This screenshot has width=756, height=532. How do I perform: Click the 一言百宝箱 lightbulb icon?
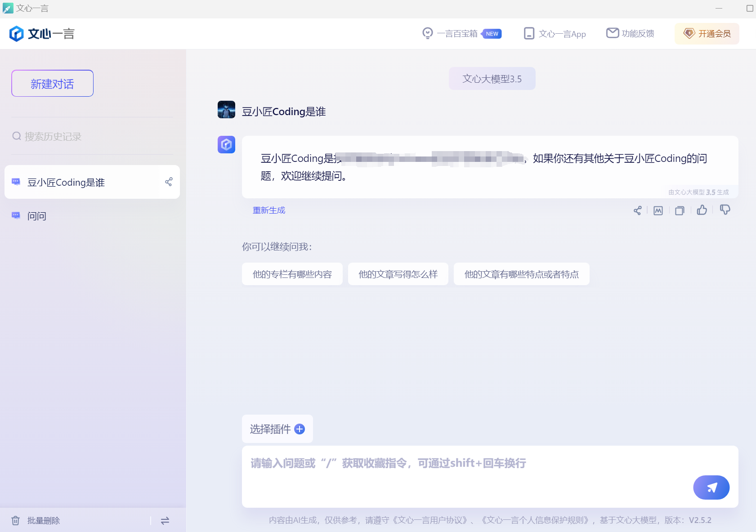428,33
